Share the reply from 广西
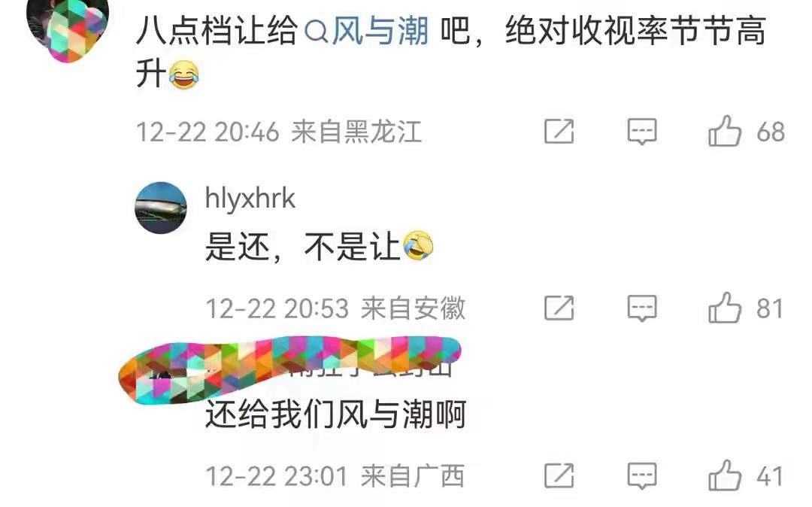The image size is (812, 507). [x=559, y=475]
